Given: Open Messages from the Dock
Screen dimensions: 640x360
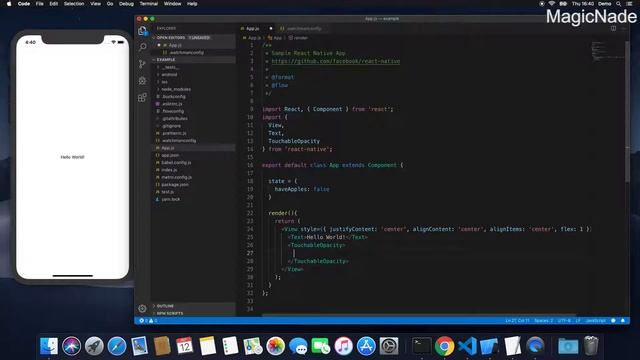Looking at the screenshot, I should 298,346.
